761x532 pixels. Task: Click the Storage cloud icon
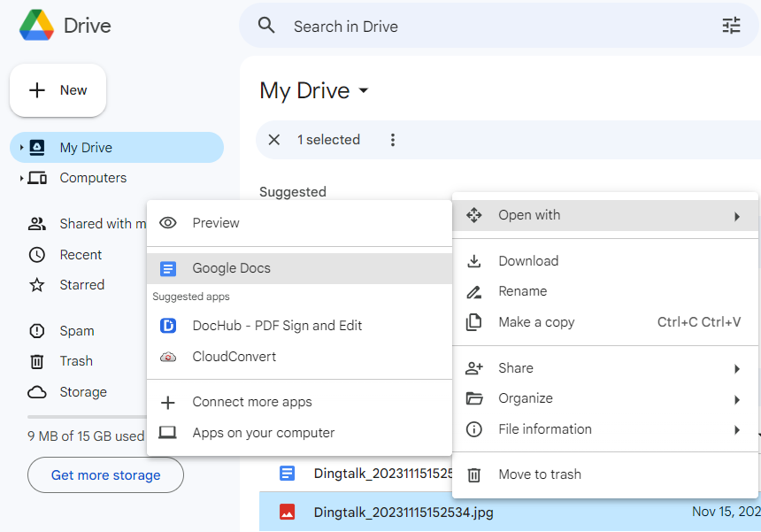[x=37, y=392]
